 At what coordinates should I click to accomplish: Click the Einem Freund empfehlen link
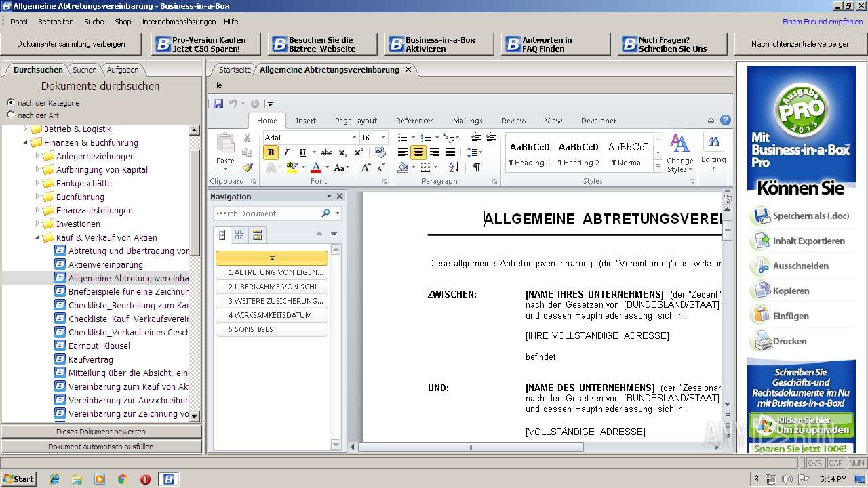click(823, 22)
